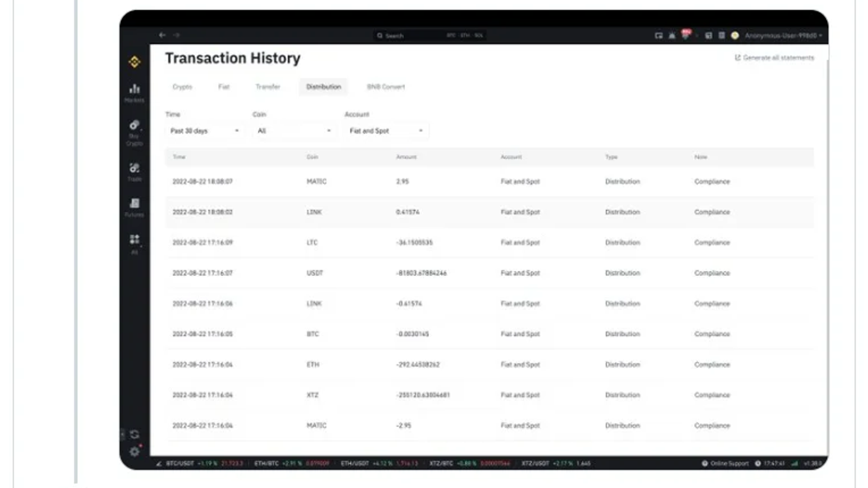Image resolution: width=868 pixels, height=488 pixels.
Task: Click the Time column header
Action: (x=179, y=157)
